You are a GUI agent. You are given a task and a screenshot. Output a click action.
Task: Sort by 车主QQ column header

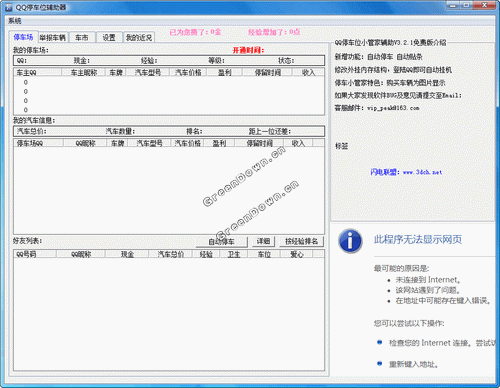[x=38, y=72]
